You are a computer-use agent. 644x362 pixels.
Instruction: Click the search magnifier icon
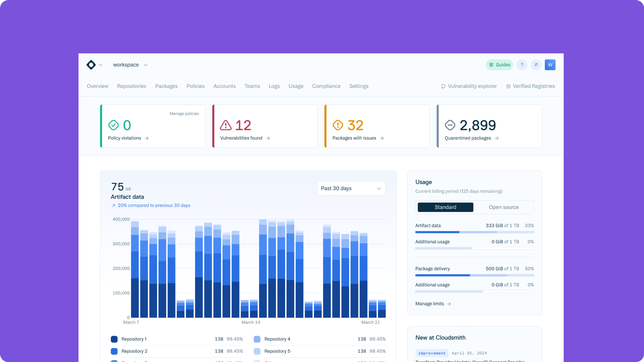point(536,65)
